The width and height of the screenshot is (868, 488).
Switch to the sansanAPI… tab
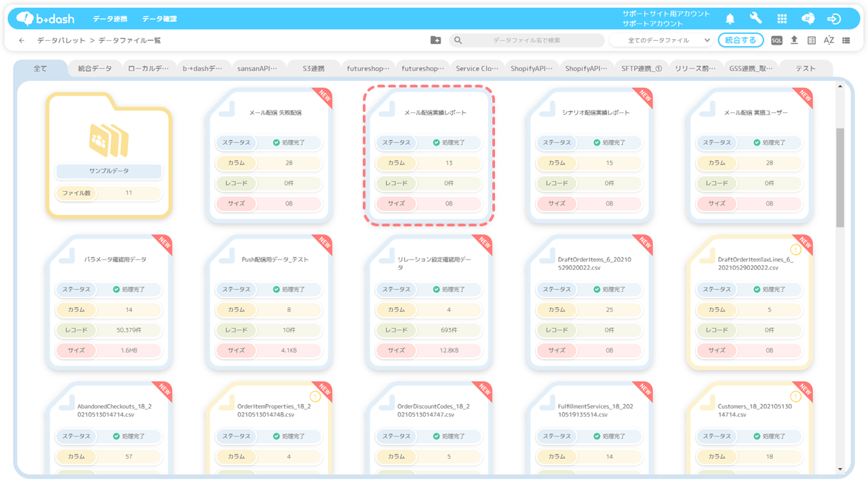click(258, 68)
